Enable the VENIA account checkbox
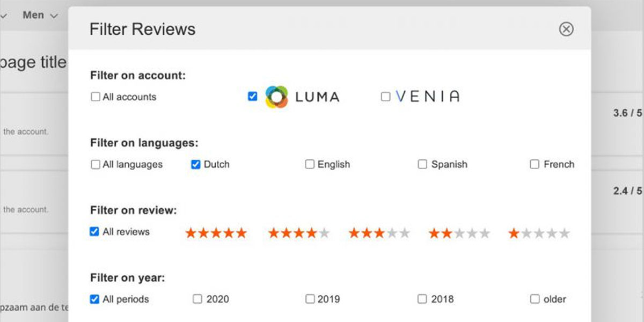This screenshot has width=644, height=322. 385,97
